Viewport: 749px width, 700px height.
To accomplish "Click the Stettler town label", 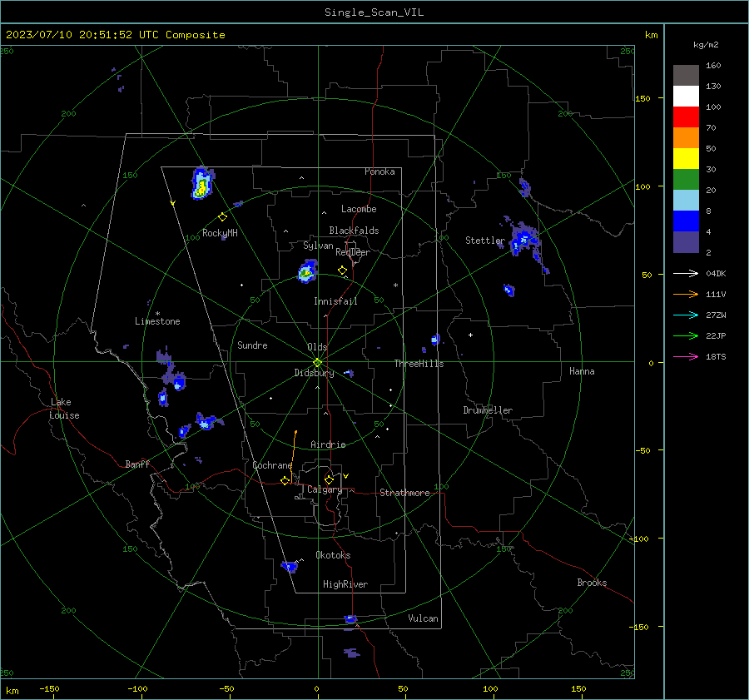I will 485,241.
